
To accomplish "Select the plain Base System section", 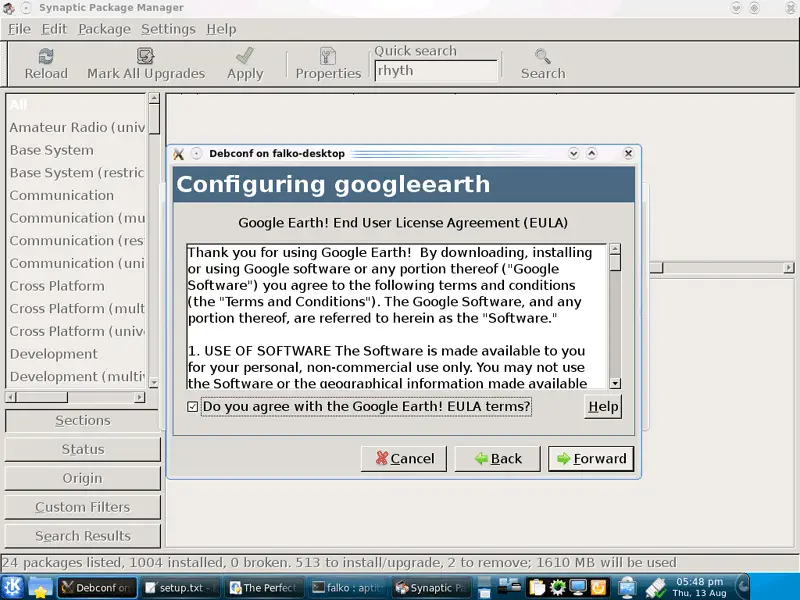I will pyautogui.click(x=77, y=150).
